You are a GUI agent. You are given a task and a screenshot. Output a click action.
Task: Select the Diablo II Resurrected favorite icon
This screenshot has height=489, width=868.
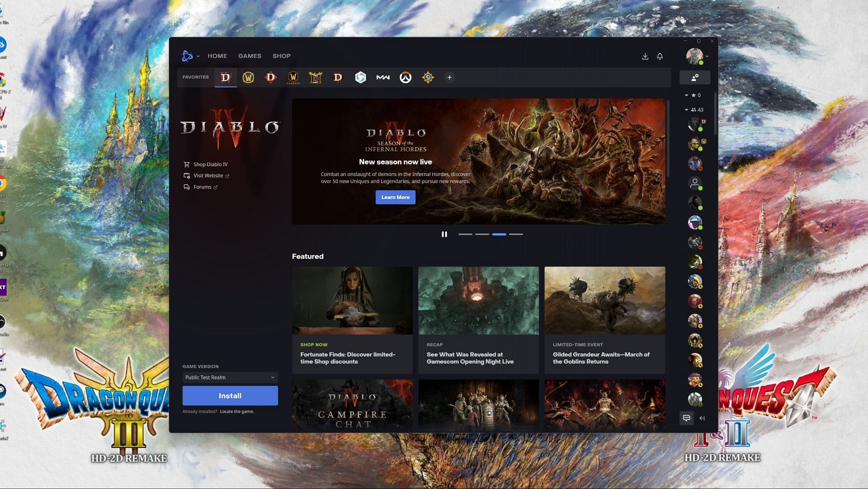pyautogui.click(x=315, y=77)
